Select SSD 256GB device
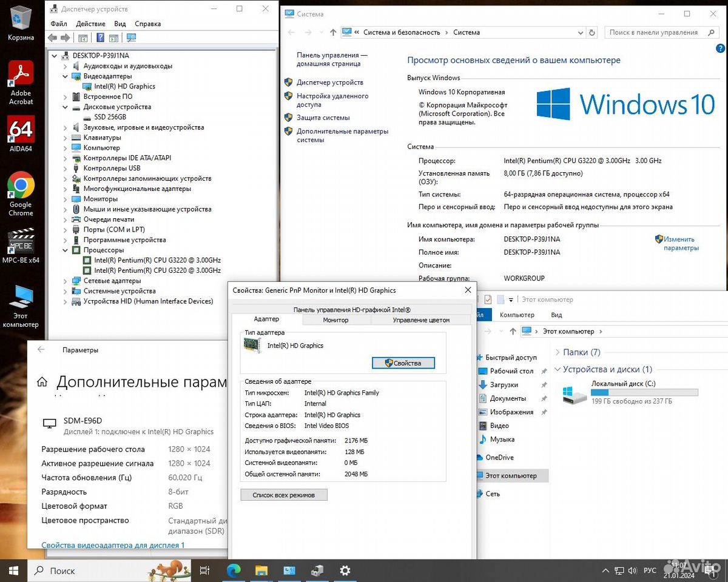The height and width of the screenshot is (582, 728). point(110,117)
